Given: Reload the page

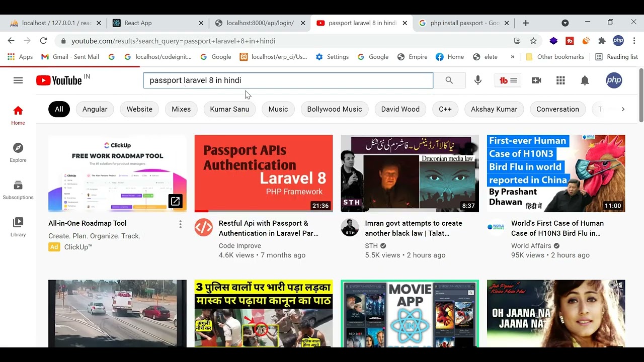Looking at the screenshot, I should click(x=43, y=41).
